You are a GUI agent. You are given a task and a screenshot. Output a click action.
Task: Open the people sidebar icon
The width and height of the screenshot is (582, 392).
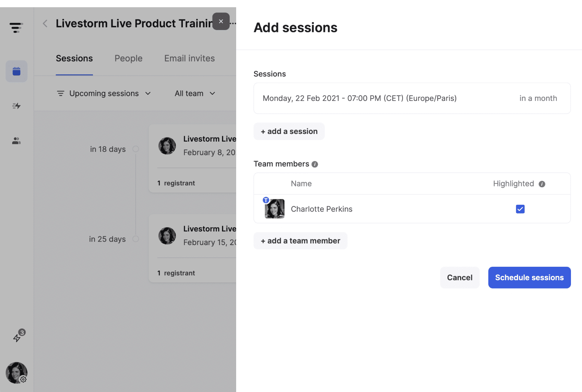pos(16,141)
